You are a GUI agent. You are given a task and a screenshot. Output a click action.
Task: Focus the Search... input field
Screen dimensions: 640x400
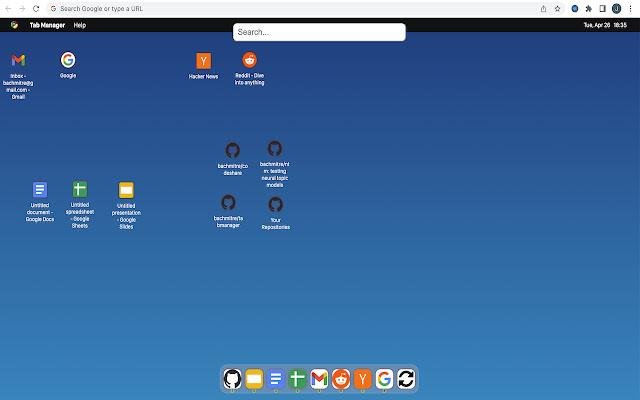tap(319, 32)
